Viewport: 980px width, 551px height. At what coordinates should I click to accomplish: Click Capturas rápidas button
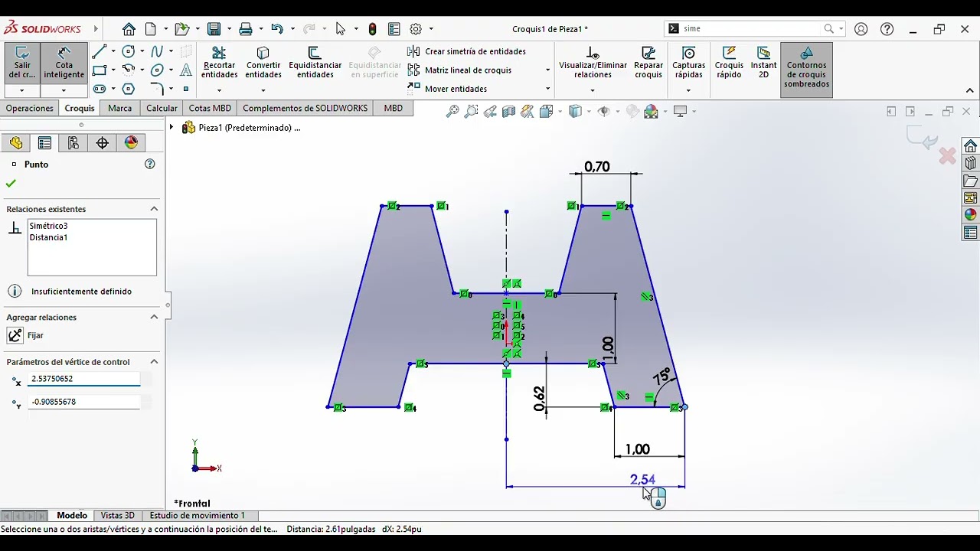[x=688, y=62]
